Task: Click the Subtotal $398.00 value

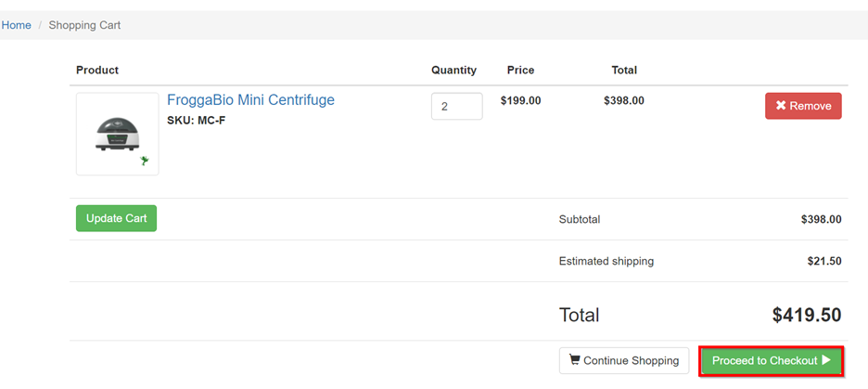Action: coord(822,219)
